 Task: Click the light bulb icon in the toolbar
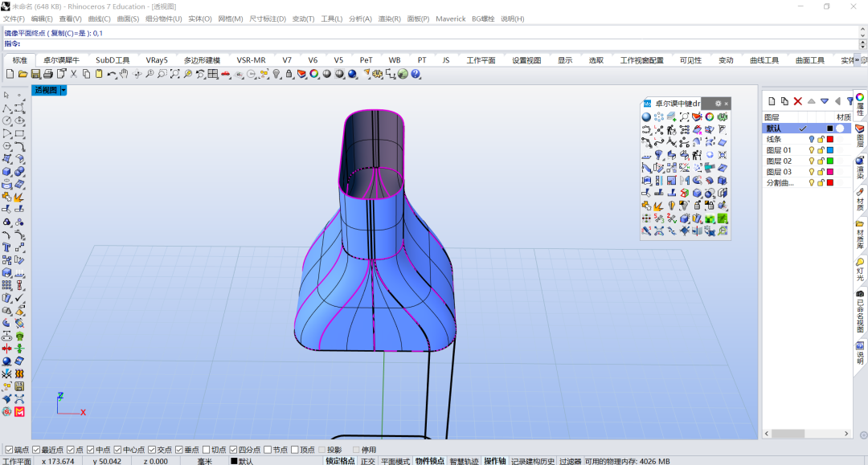click(276, 74)
